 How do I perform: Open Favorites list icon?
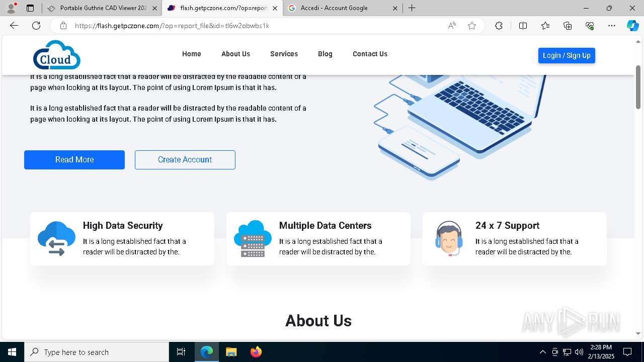point(545,26)
